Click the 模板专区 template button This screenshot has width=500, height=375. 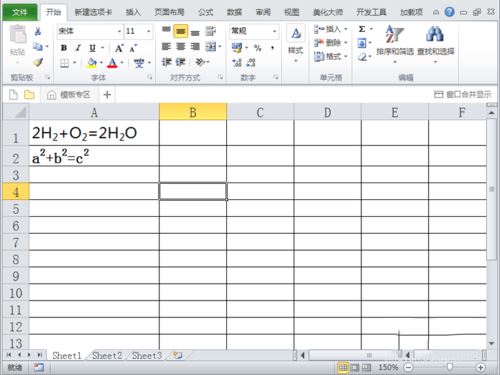tap(69, 95)
